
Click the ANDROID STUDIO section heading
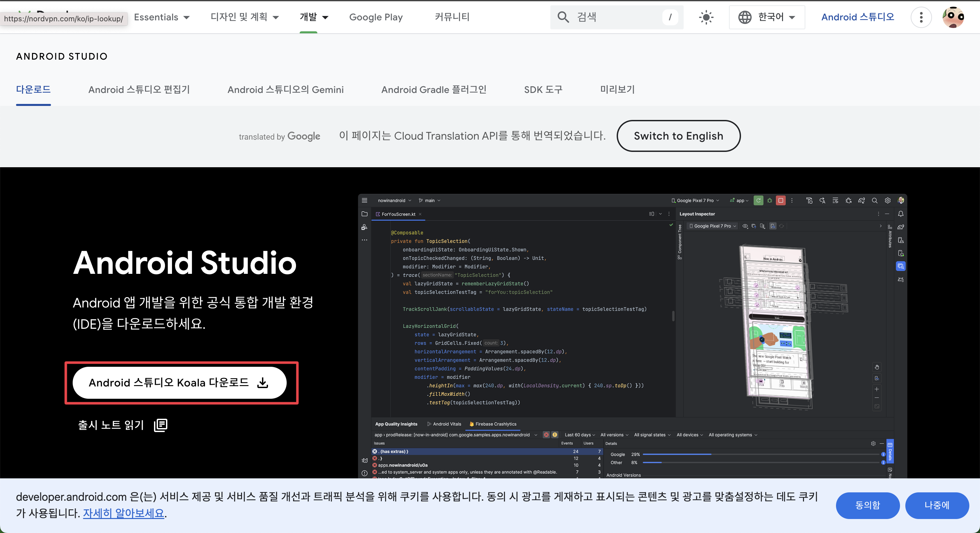tap(62, 56)
